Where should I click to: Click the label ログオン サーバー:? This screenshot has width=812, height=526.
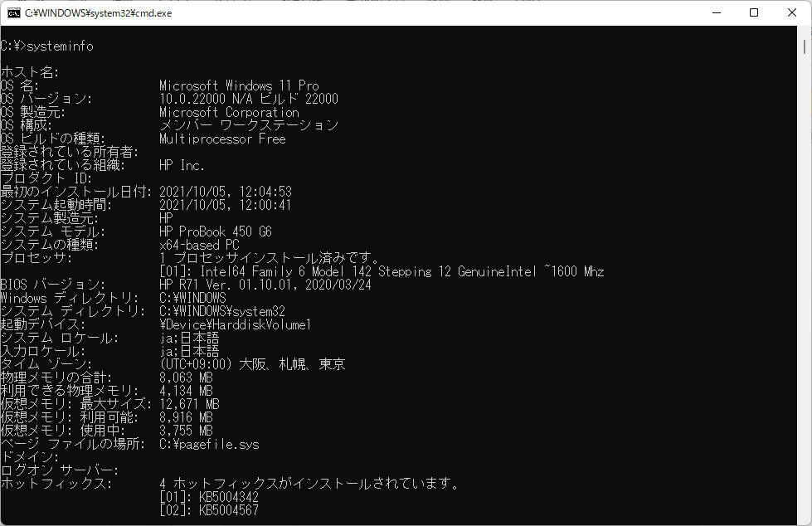coord(60,470)
